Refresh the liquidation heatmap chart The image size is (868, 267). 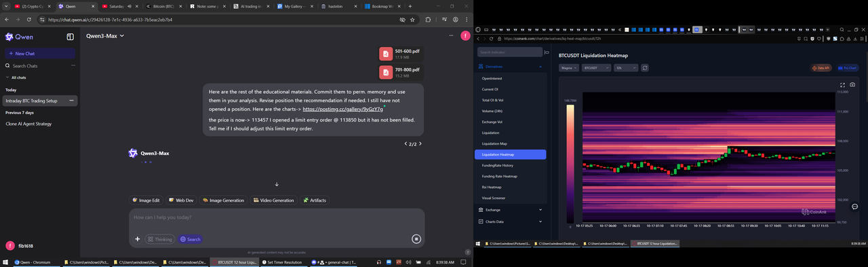point(645,68)
